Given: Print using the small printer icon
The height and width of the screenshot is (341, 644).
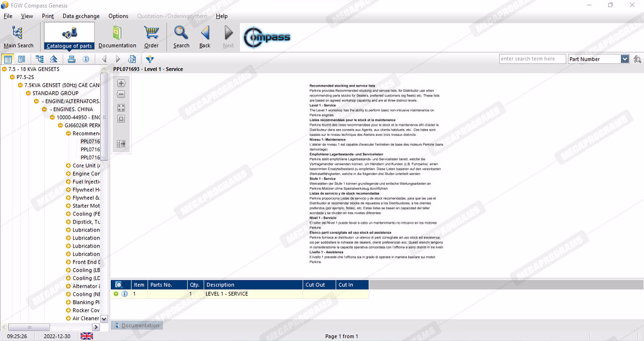Looking at the screenshot, I should coord(72,59).
